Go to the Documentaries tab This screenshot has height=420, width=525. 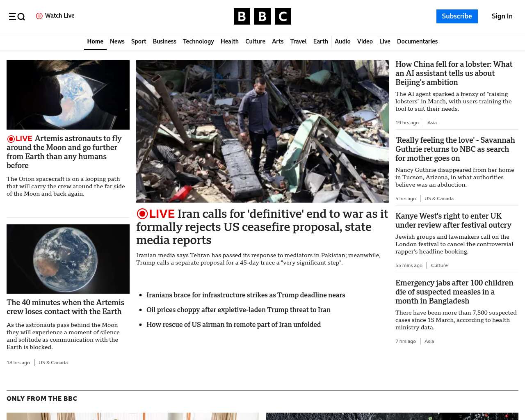[417, 41]
